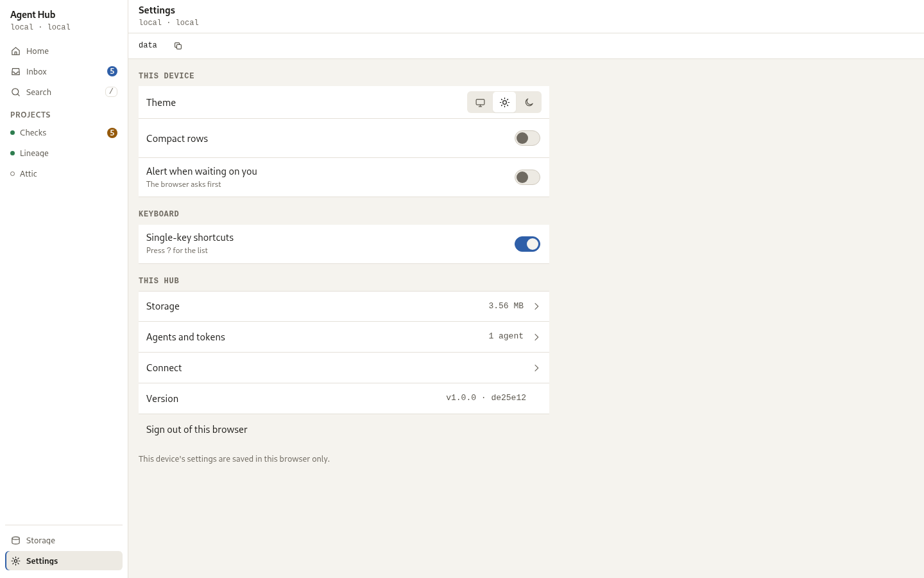Open the Agents and tokens row
Screen dimensions: 924x578
coord(344,337)
